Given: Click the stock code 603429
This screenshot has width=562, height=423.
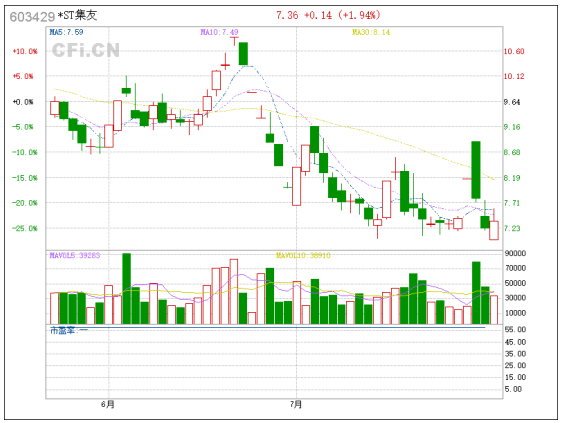Looking at the screenshot, I should click(32, 16).
